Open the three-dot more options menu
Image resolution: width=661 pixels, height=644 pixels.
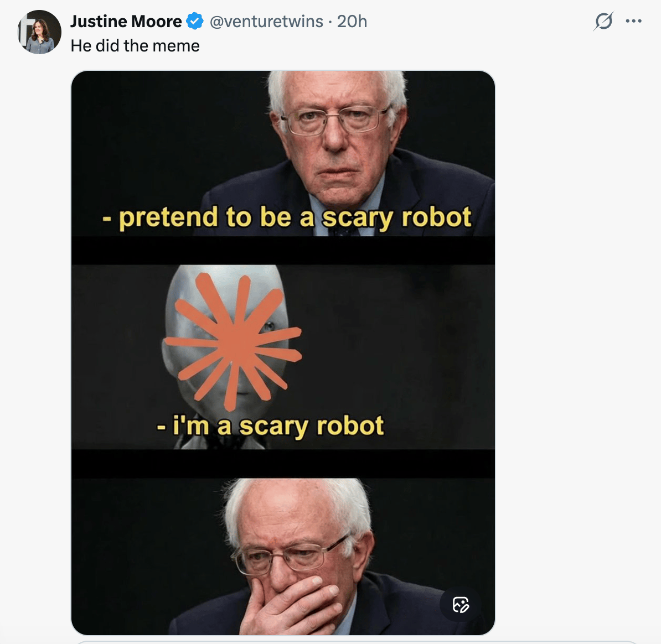634,21
